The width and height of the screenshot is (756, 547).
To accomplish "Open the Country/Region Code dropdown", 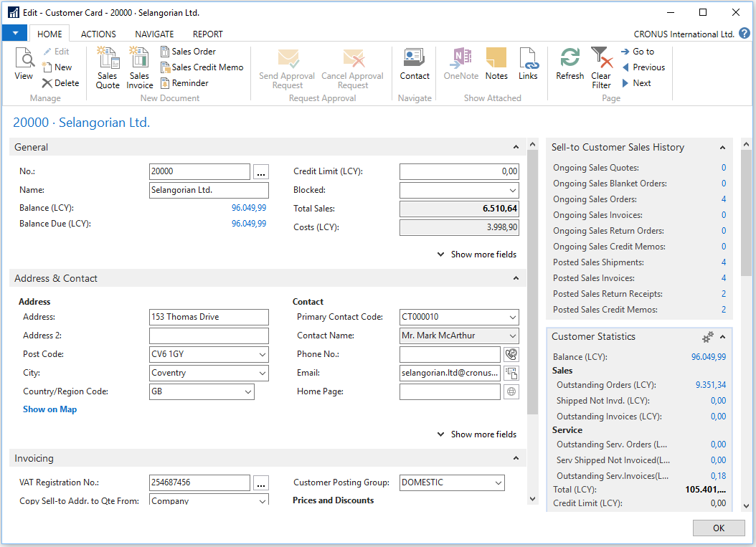I will (248, 392).
